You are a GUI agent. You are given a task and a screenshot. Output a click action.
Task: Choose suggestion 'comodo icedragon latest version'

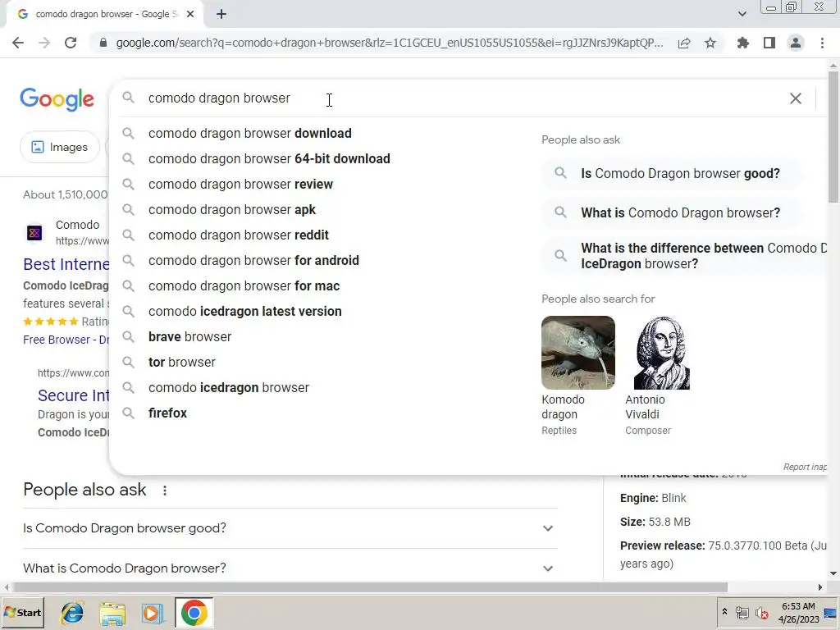click(x=244, y=311)
